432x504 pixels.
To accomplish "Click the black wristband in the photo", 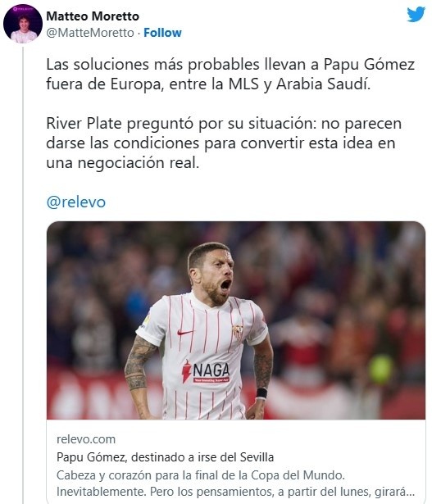I will click(261, 393).
